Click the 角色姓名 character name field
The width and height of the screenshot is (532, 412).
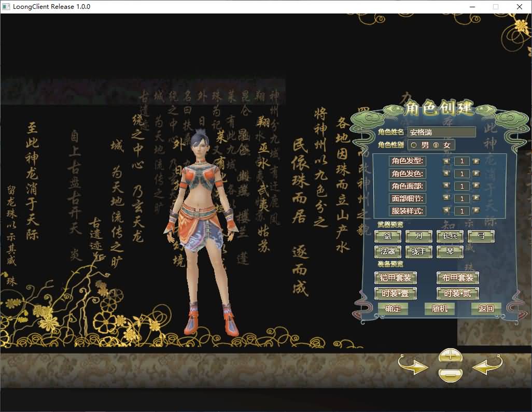coord(441,132)
